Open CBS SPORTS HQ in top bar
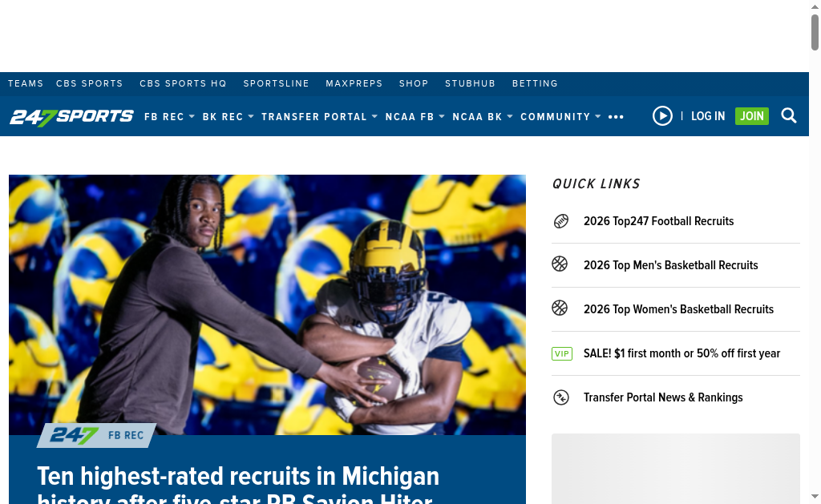The image size is (821, 504). [183, 84]
